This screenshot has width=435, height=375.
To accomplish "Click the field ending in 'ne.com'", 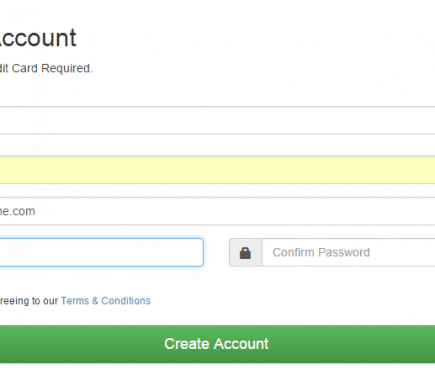I will click(x=217, y=211).
